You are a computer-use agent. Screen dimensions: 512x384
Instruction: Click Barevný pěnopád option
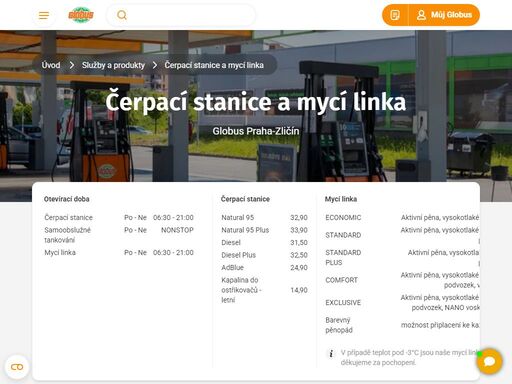click(339, 325)
